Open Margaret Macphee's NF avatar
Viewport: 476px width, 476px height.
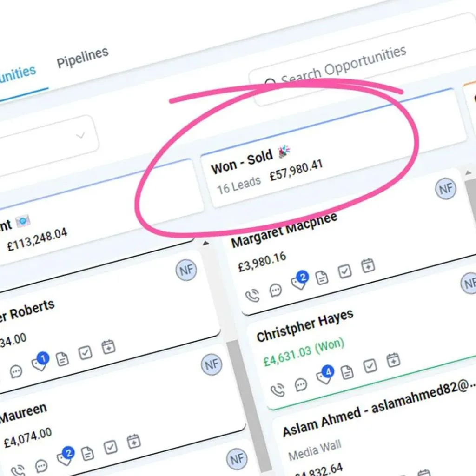[x=446, y=189]
